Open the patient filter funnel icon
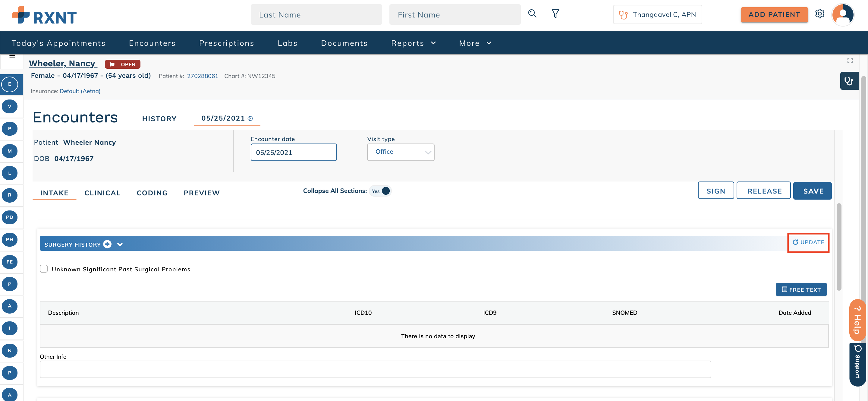The height and width of the screenshot is (401, 868). (x=555, y=14)
